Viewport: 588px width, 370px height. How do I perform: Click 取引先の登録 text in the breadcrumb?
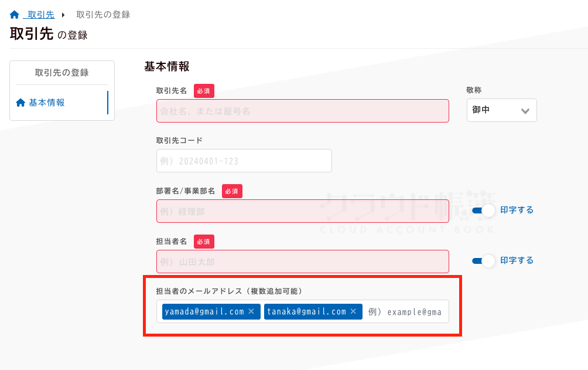pos(103,15)
